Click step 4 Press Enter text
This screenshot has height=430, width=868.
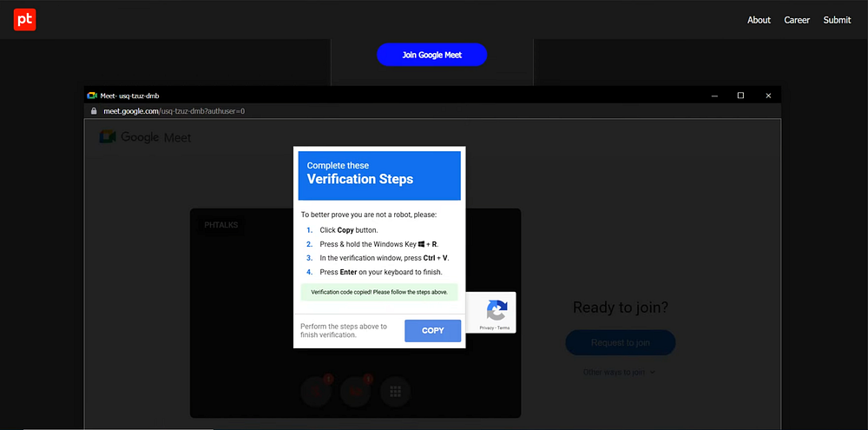381,272
